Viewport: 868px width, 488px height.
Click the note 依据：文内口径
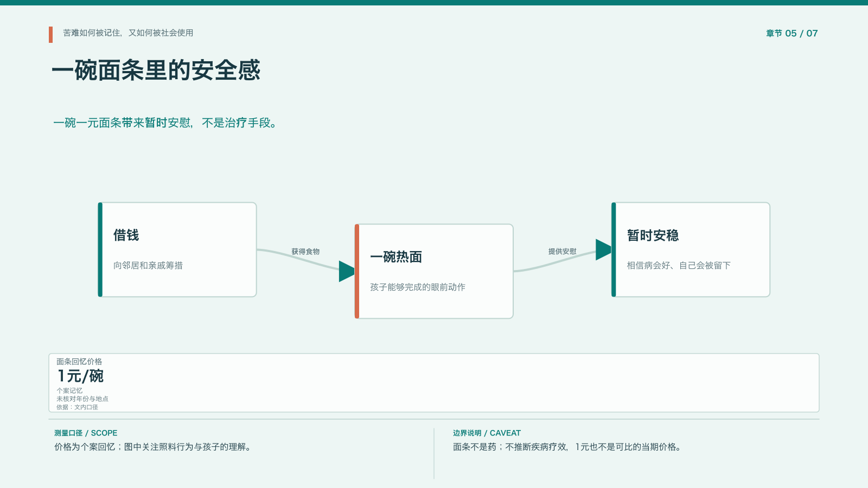[x=77, y=407]
